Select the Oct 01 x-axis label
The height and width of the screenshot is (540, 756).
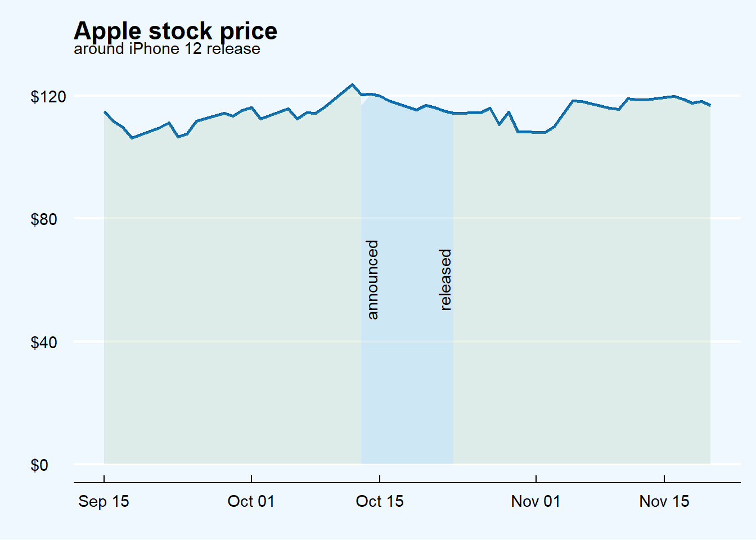[x=251, y=501]
